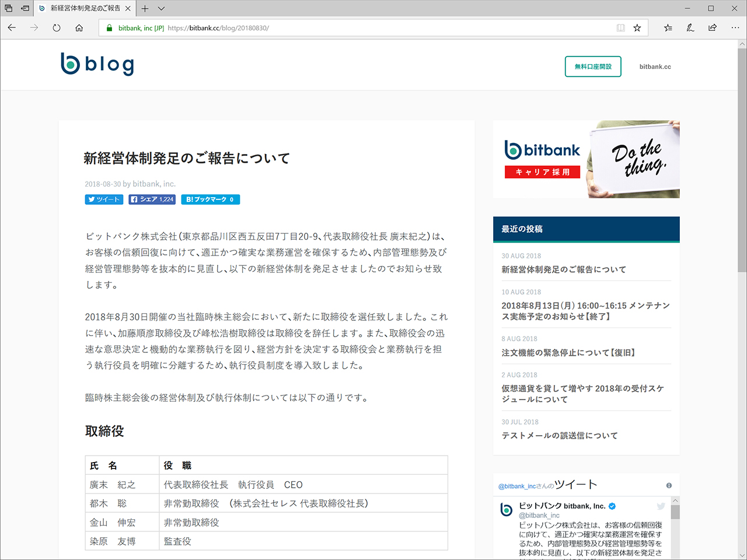Screen dimensions: 747x560
Task: Open the bitbank.cc link in the header
Action: point(655,66)
